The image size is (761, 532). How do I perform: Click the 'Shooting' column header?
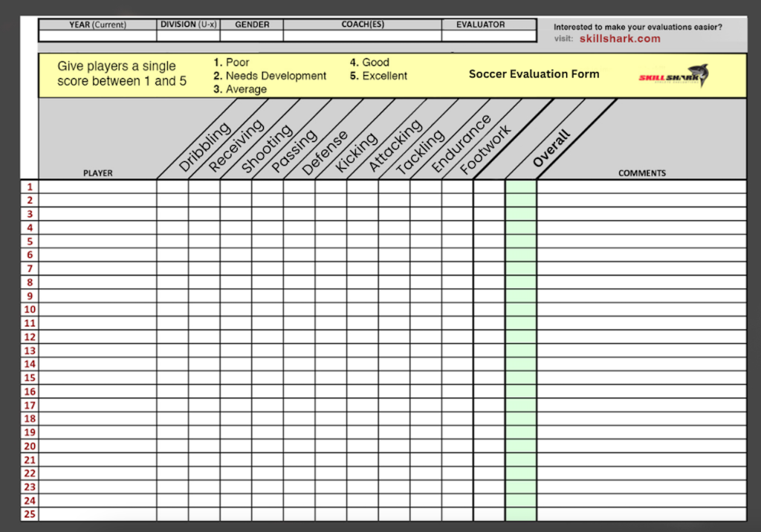[x=267, y=149]
